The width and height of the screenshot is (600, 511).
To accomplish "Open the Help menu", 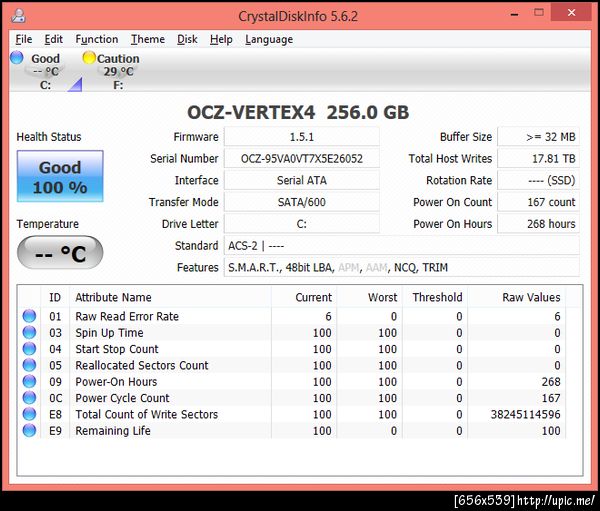I will coord(221,39).
